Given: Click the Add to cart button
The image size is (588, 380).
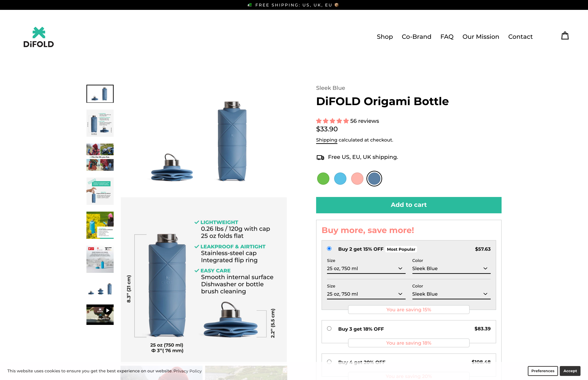Looking at the screenshot, I should click(x=408, y=205).
